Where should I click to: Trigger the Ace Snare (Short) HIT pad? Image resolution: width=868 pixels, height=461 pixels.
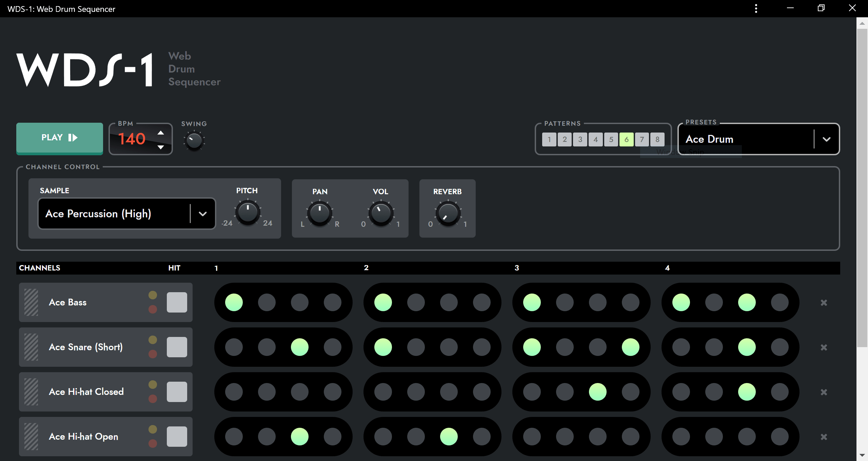click(177, 347)
